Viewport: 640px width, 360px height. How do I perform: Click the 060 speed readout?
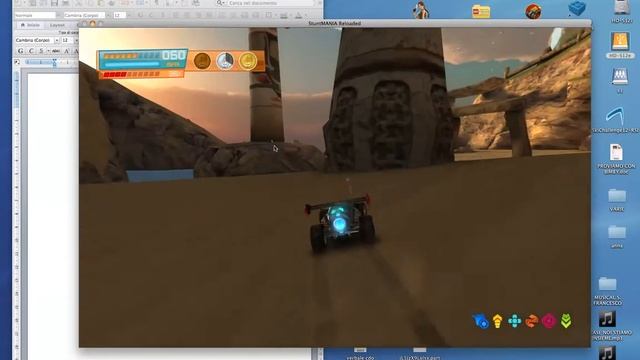(174, 56)
